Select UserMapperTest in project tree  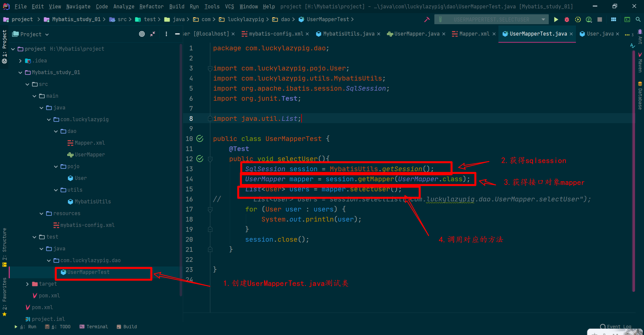[85, 272]
